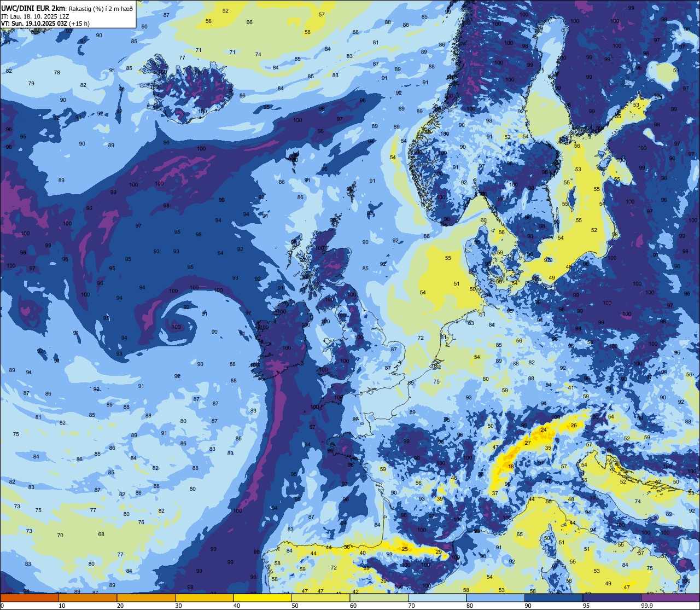The height and width of the screenshot is (610, 700).
Task: Click the '29' value over the Pyrenees
Action: coord(439,552)
